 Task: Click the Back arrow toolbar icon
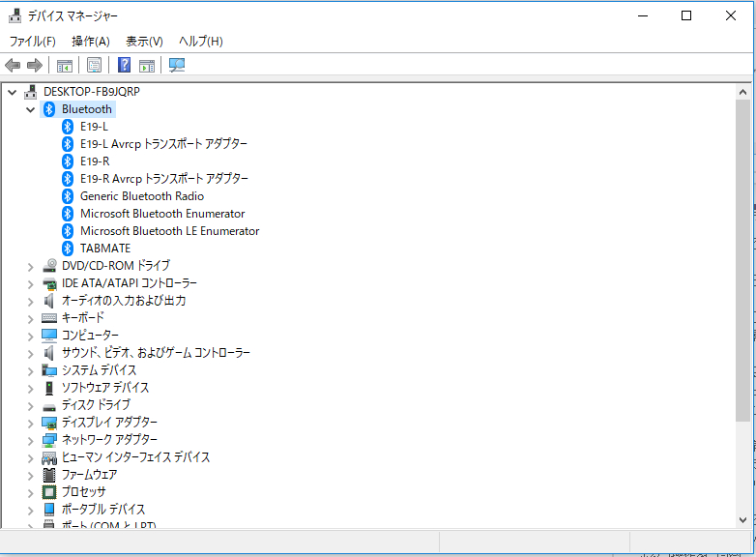pyautogui.click(x=13, y=65)
